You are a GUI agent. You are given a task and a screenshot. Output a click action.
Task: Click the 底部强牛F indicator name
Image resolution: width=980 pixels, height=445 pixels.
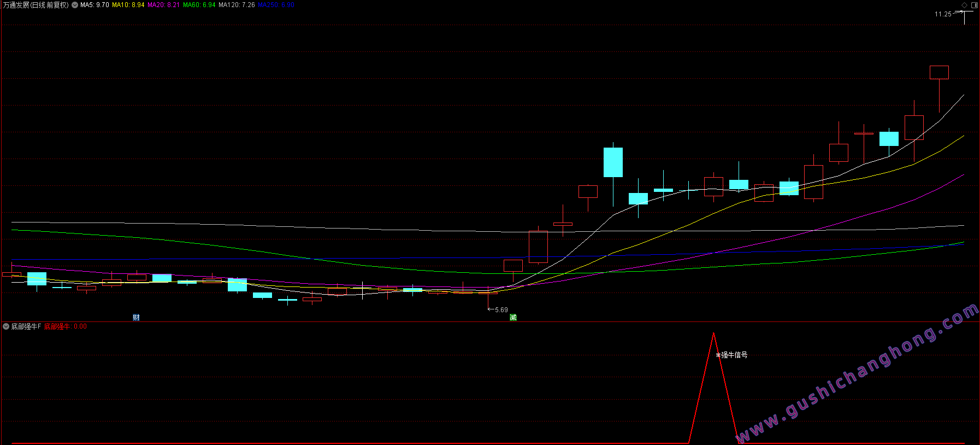coord(26,326)
